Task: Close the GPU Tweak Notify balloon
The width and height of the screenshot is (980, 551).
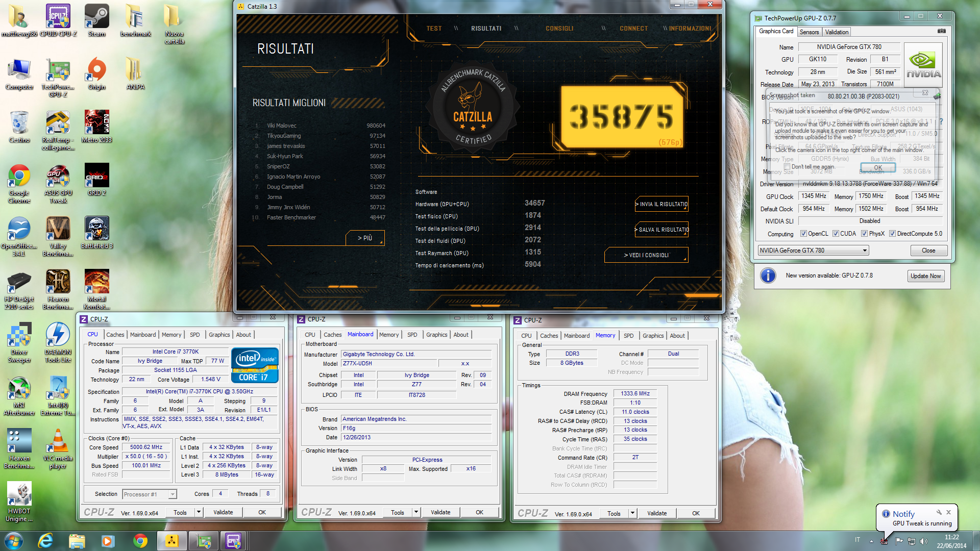Action: coord(948,512)
